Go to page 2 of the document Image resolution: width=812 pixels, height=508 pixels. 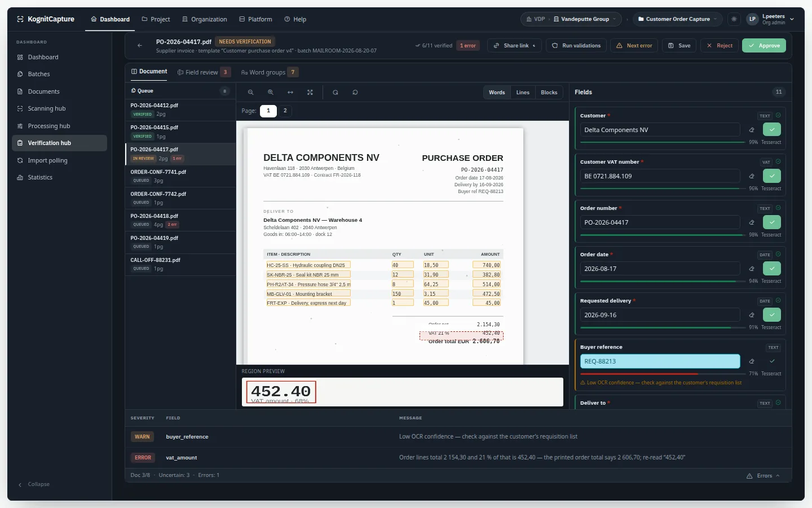(285, 111)
